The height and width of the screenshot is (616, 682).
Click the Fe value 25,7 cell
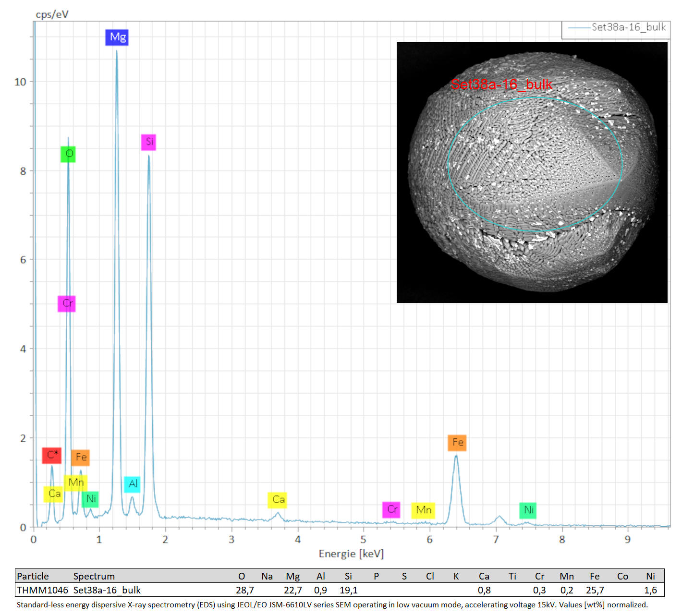pyautogui.click(x=595, y=590)
